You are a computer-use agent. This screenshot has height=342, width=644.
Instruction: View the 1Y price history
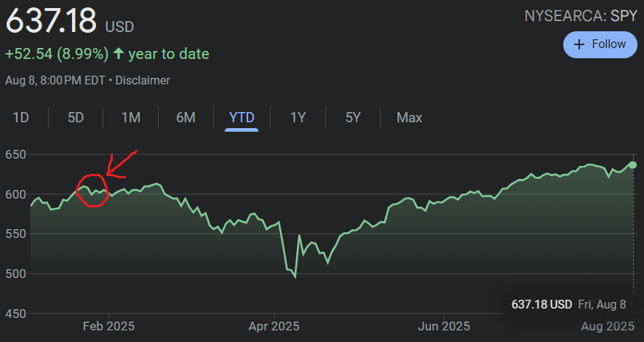(x=298, y=117)
